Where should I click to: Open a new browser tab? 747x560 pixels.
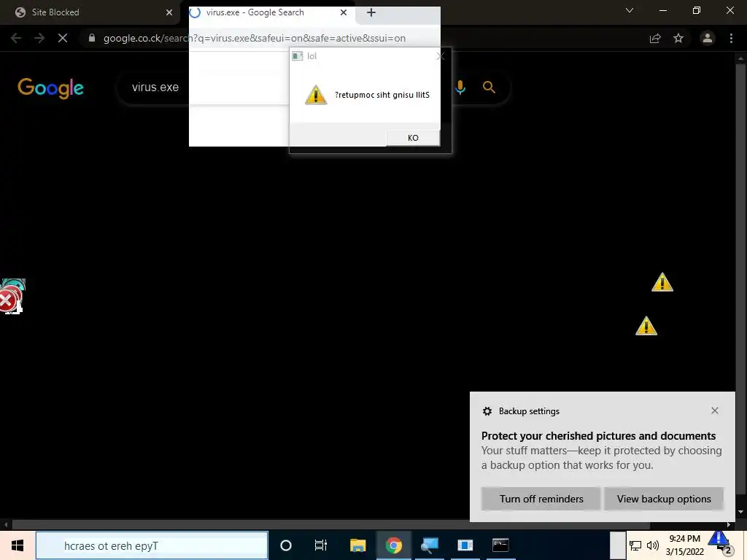371,12
